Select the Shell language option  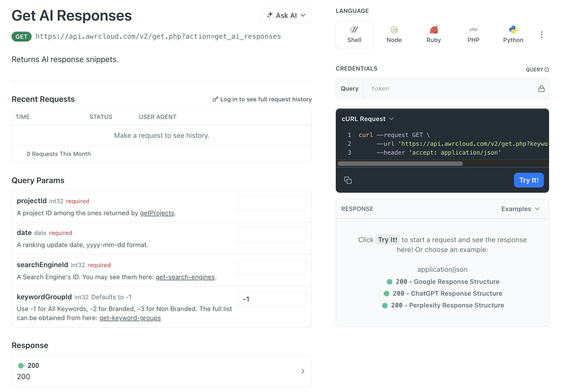(x=354, y=34)
